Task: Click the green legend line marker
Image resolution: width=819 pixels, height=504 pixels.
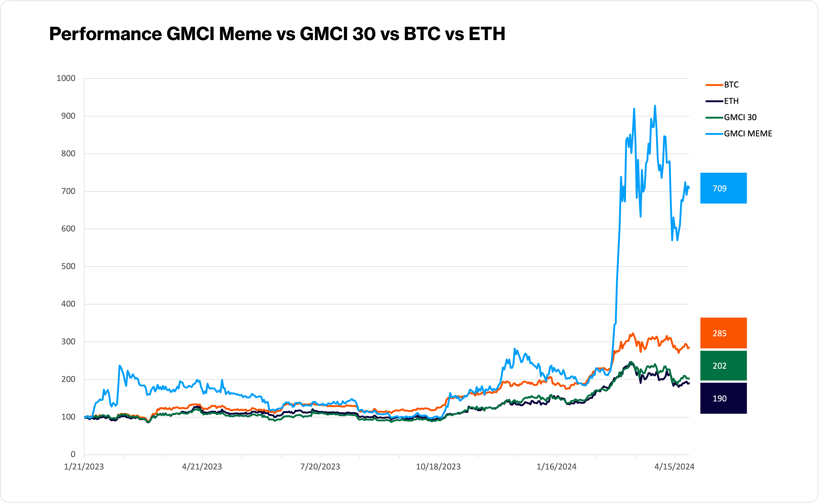Action: click(714, 118)
